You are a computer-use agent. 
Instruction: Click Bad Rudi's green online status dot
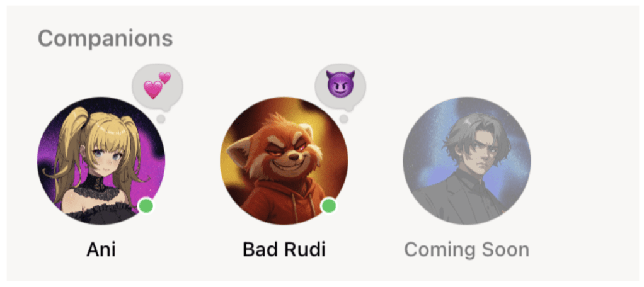coord(328,205)
